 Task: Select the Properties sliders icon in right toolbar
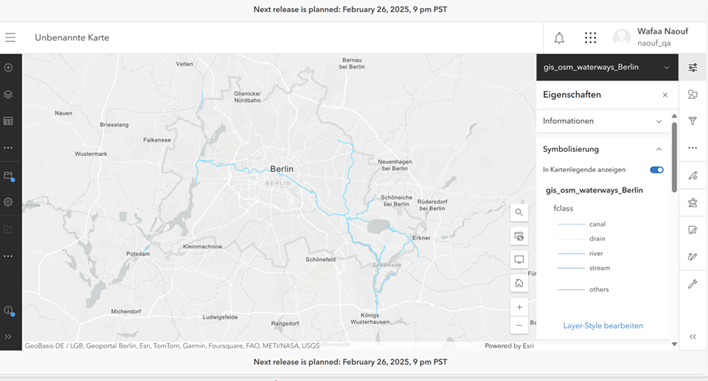(x=693, y=68)
